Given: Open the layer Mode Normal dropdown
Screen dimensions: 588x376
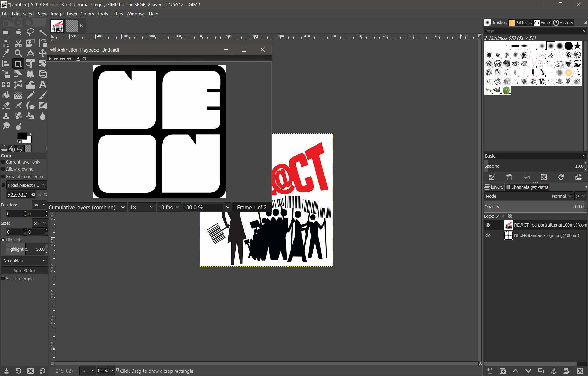Looking at the screenshot, I should 529,196.
